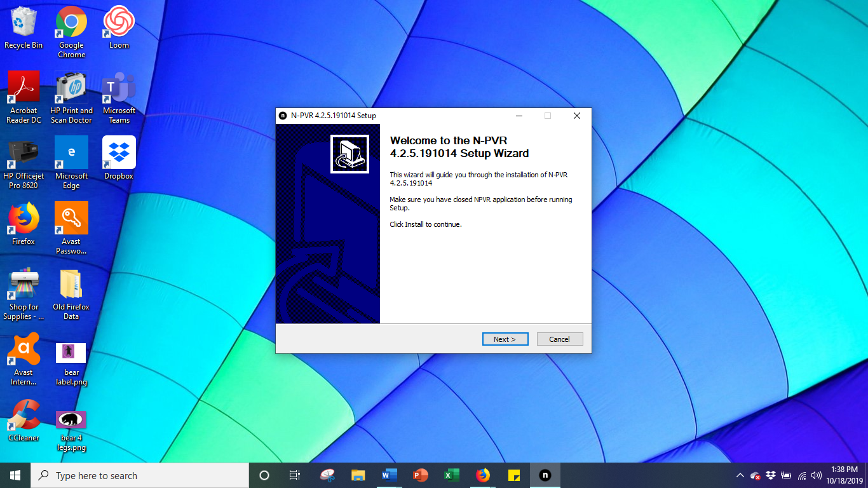The image size is (868, 488).
Task: Select the Loom desktop shortcut
Action: pyautogui.click(x=119, y=28)
